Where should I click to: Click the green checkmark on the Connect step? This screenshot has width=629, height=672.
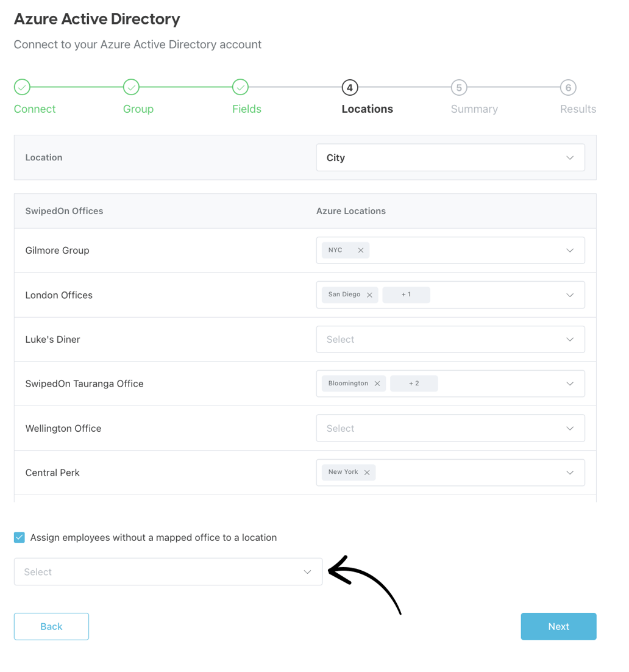tap(22, 87)
